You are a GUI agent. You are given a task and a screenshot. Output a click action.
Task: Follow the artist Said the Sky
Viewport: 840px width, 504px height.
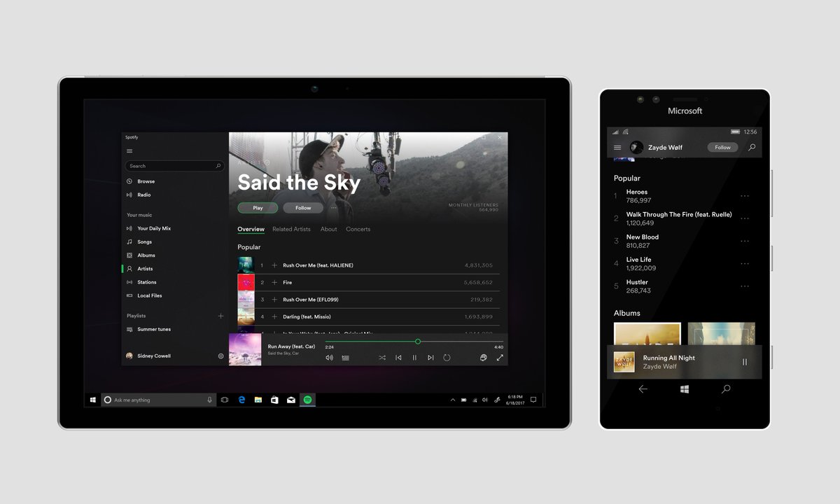[303, 208]
